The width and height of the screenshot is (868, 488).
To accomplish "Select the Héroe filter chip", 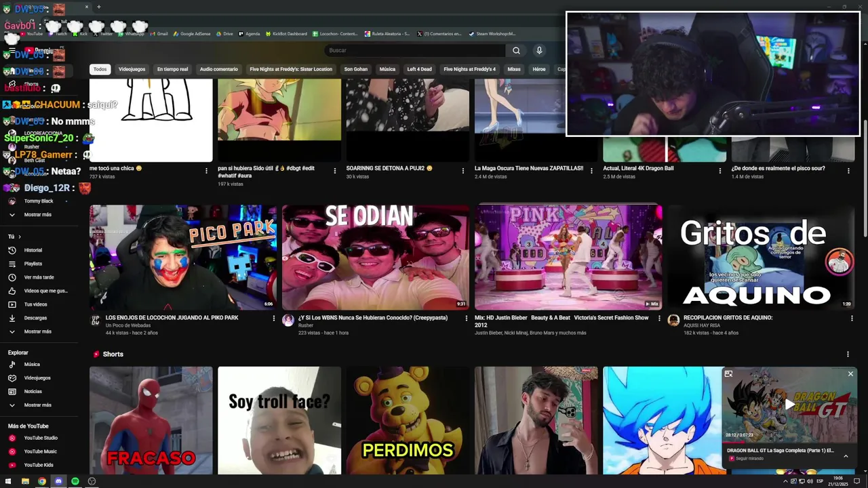I will click(x=538, y=69).
